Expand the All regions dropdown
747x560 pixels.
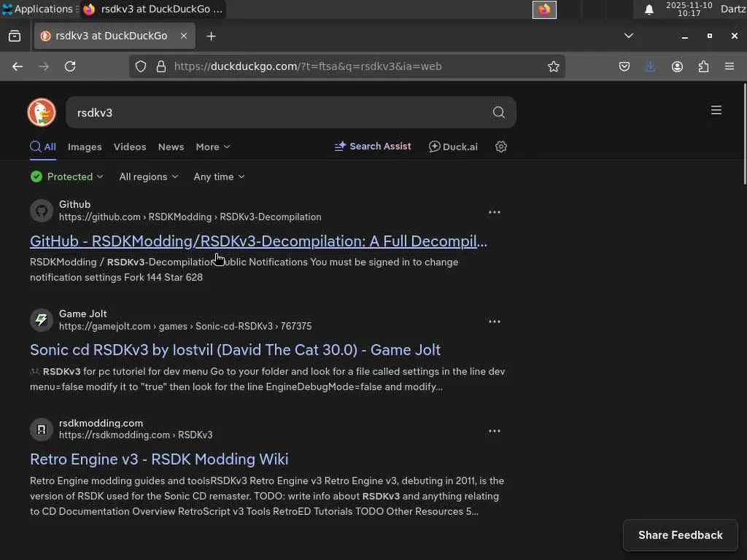tap(148, 176)
